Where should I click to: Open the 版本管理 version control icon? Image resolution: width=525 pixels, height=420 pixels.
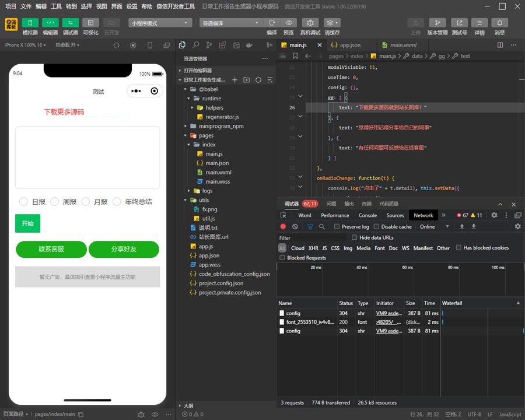pyautogui.click(x=437, y=23)
